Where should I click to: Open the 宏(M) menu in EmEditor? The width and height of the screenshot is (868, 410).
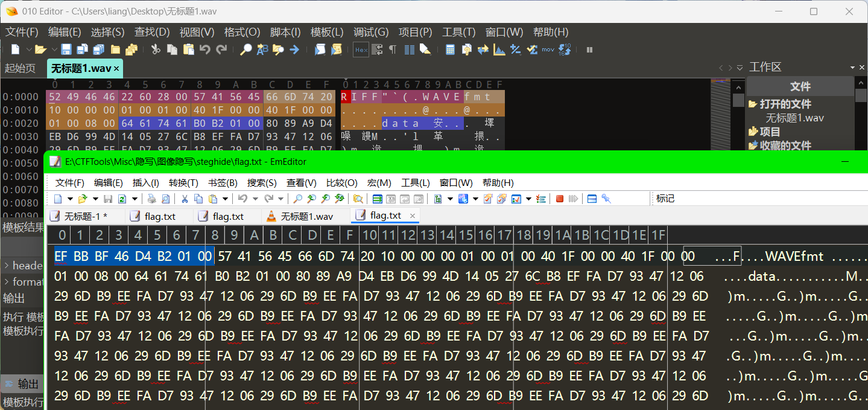pos(379,183)
